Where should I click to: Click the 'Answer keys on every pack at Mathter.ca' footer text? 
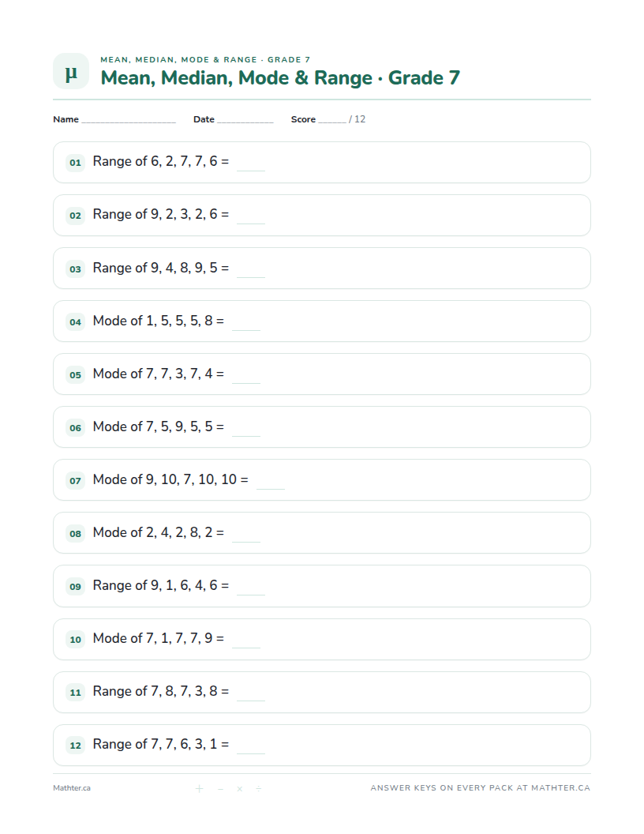click(x=481, y=787)
